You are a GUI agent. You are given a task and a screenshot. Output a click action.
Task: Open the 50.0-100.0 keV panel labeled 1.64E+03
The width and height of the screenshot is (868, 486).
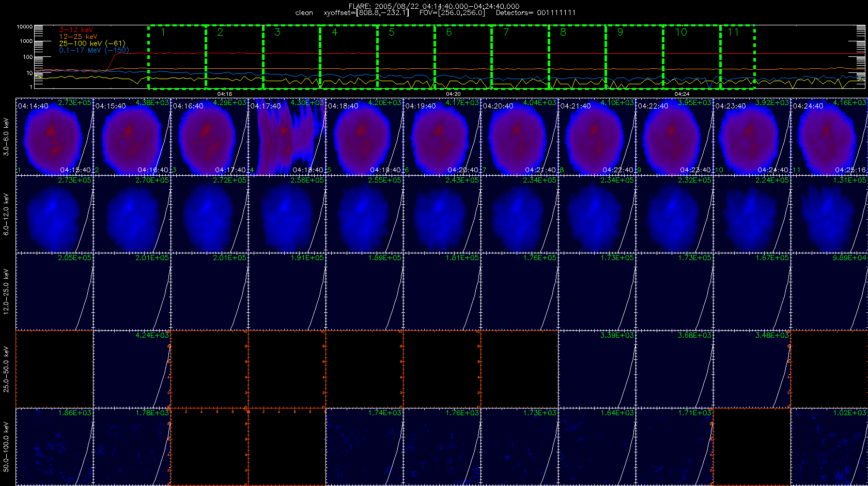pos(597,447)
